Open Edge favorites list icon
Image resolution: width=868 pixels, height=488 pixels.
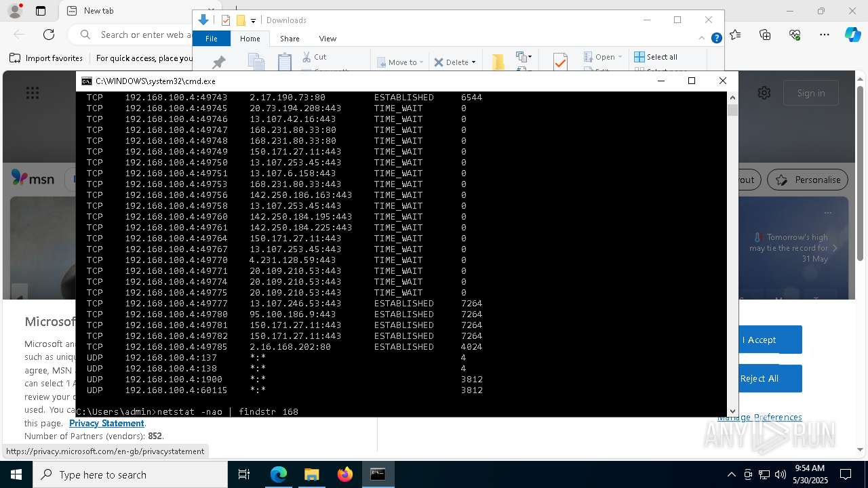(x=735, y=35)
